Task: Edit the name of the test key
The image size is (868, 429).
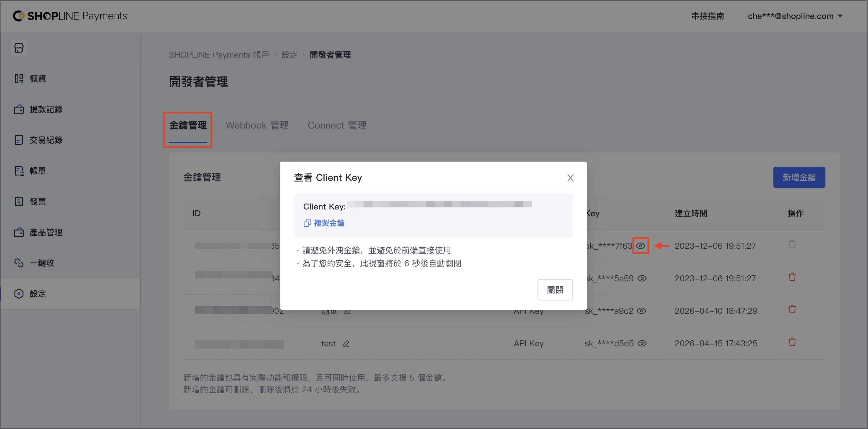Action: click(x=346, y=344)
